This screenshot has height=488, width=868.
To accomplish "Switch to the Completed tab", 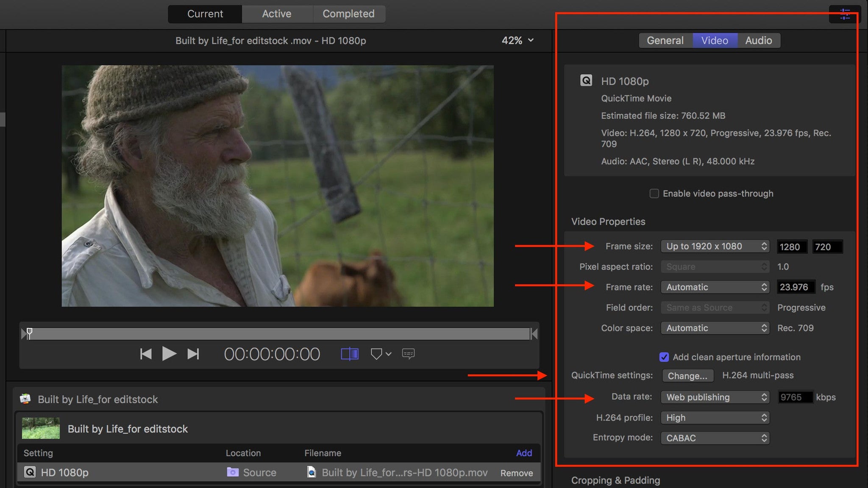I will pyautogui.click(x=348, y=14).
